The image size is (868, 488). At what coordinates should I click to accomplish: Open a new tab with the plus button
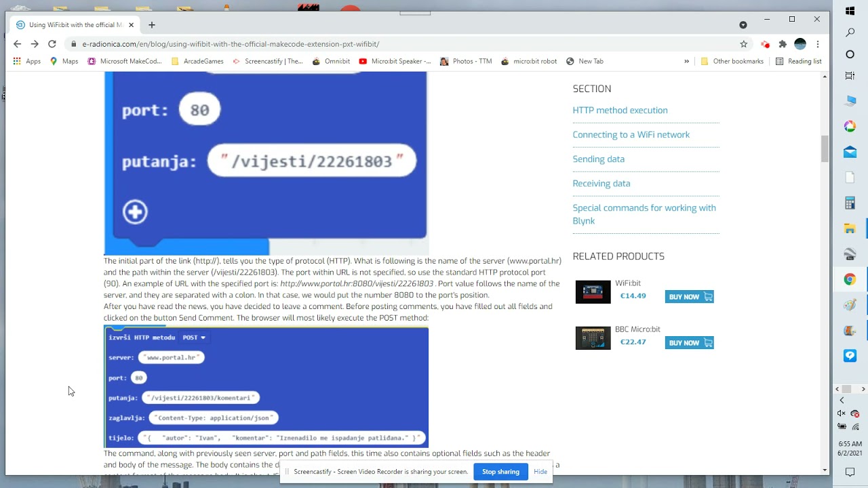[x=152, y=25]
